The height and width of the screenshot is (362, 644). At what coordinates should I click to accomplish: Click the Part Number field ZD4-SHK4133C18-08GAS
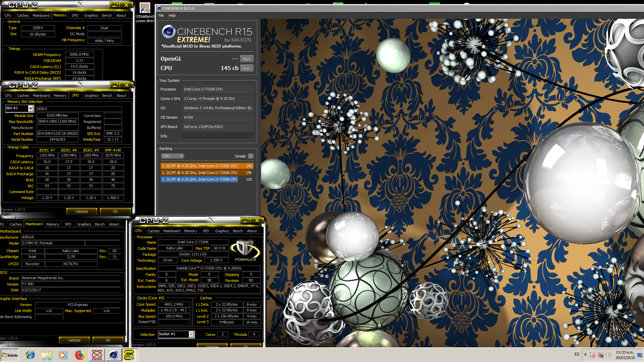[57, 133]
